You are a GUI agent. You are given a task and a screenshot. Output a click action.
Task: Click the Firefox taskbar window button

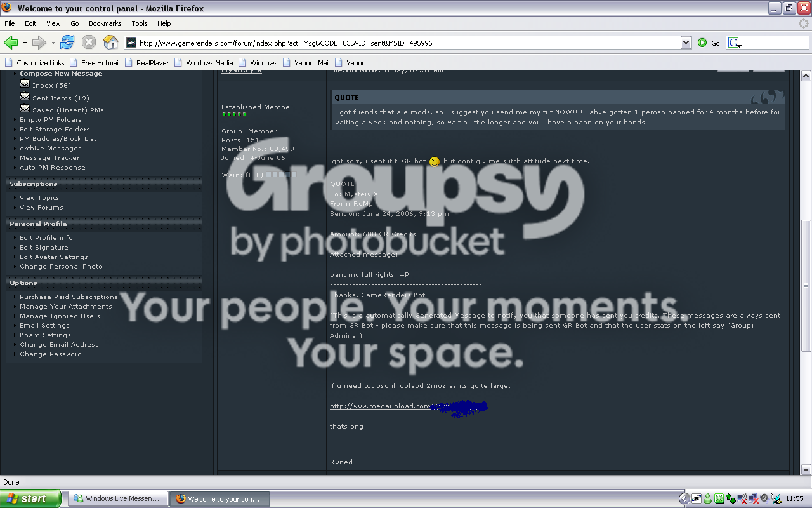pos(220,498)
